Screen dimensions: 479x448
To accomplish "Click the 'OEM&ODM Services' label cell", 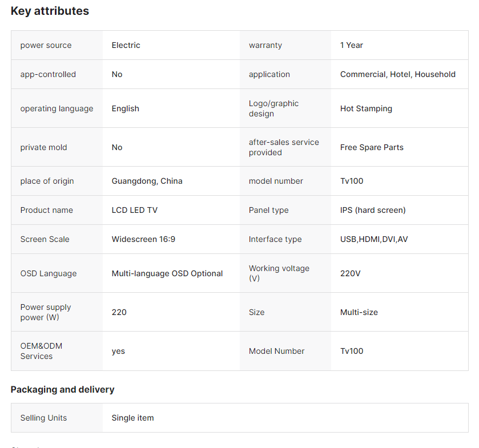I will tap(41, 351).
